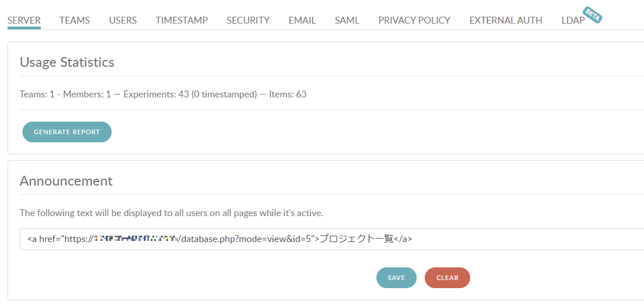644x306 pixels.
Task: Click the Usage Statistics heading
Action: 67,62
